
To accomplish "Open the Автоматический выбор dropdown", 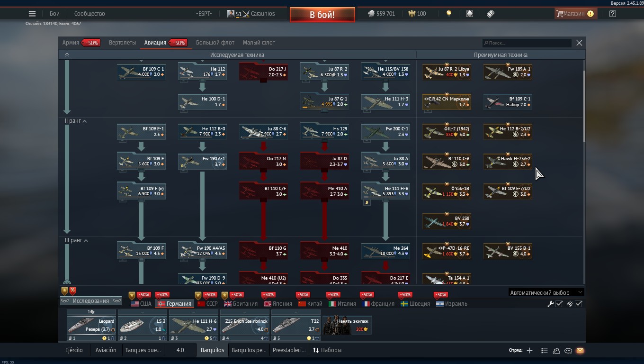I will coord(546,292).
